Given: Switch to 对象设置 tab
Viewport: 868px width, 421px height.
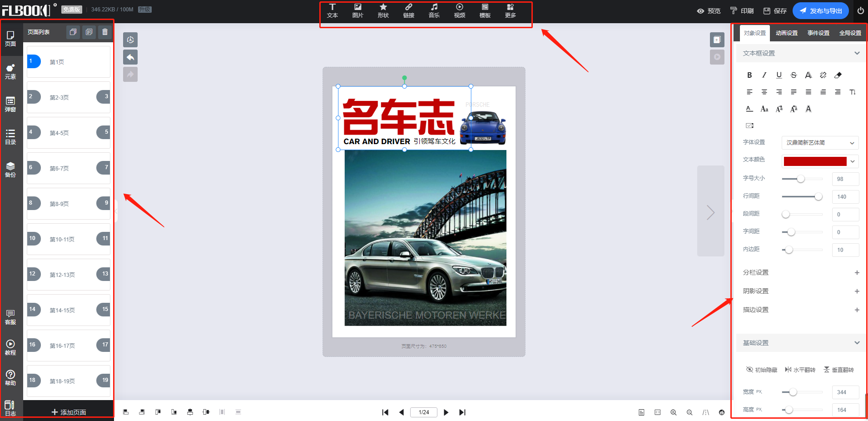Looking at the screenshot, I should coord(755,33).
